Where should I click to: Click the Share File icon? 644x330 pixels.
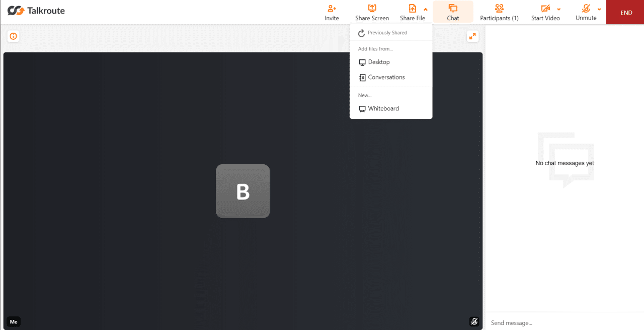[x=412, y=9]
